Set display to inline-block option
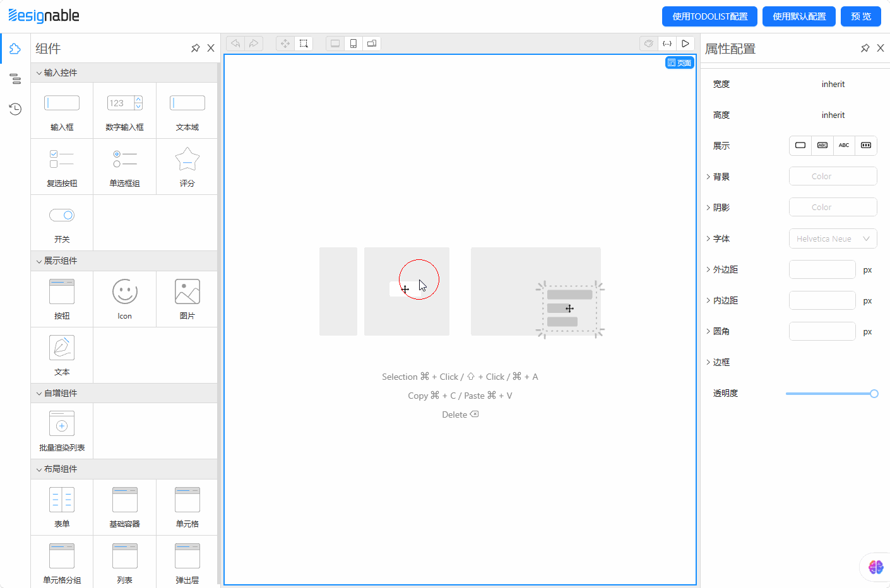 tap(822, 145)
